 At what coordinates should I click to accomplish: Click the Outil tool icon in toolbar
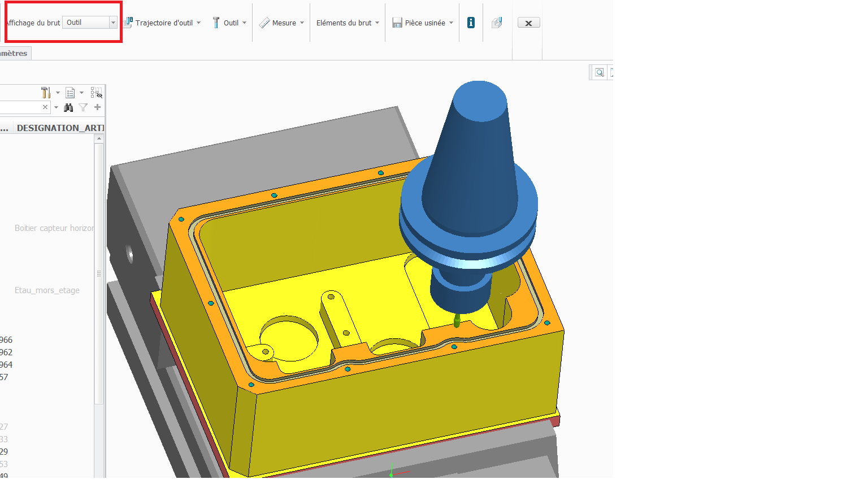[216, 23]
